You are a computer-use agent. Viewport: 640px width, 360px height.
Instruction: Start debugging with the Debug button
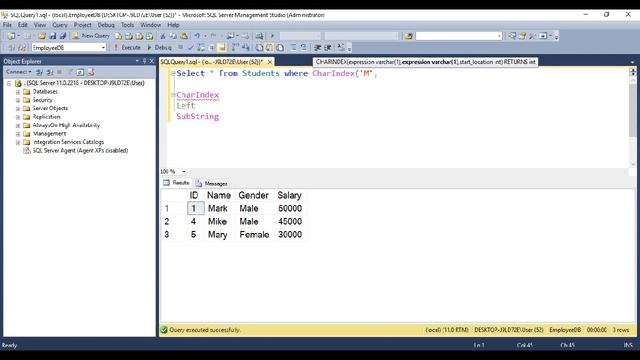click(159, 47)
